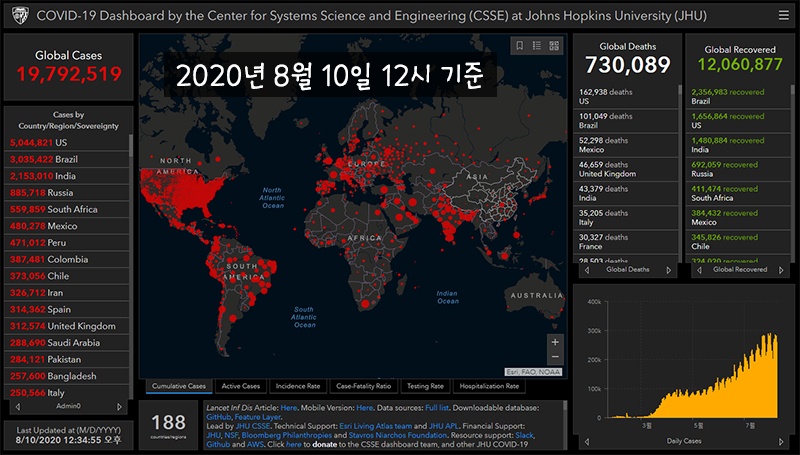Screen dimensions: 800x455
Task: Open the Stavros Niarchos Foundation link
Action: [x=398, y=436]
